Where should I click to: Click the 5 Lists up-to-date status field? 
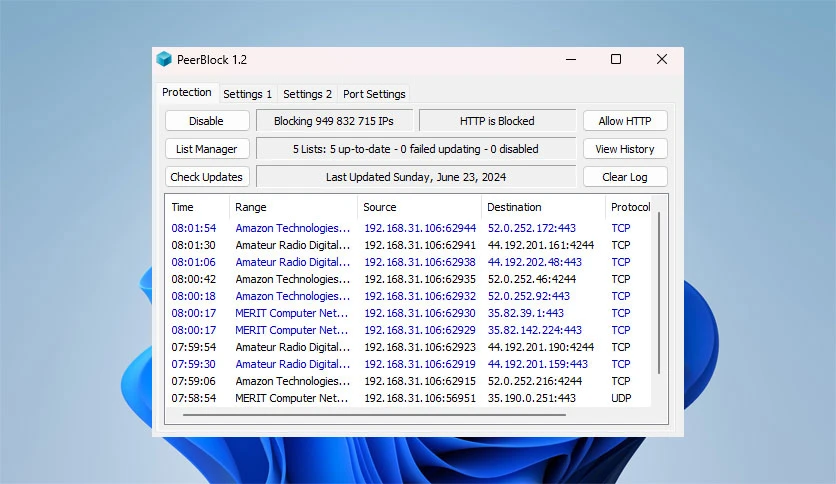(x=416, y=149)
